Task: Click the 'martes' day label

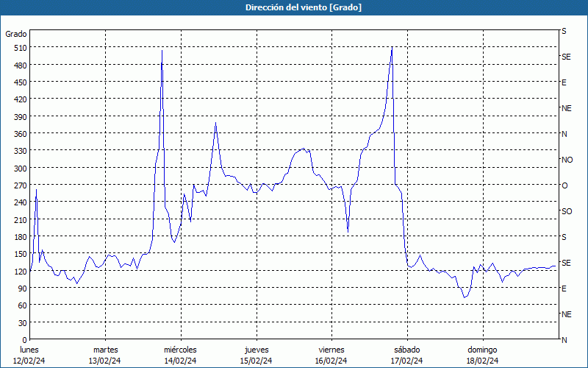Action: coord(106,350)
